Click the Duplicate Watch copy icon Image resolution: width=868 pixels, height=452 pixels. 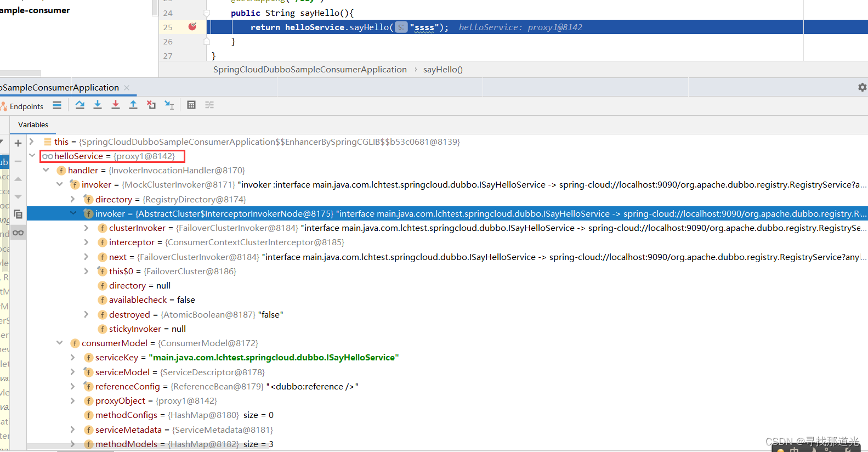click(18, 214)
